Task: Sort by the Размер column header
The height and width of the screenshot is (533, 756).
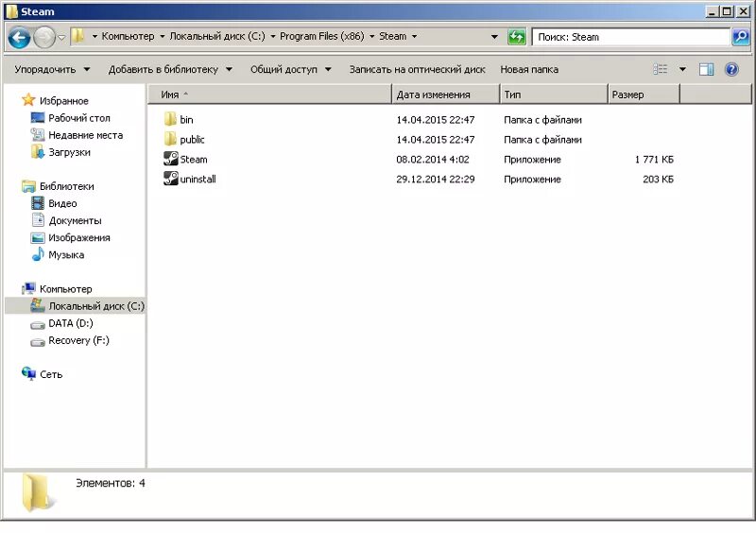Action: click(644, 95)
